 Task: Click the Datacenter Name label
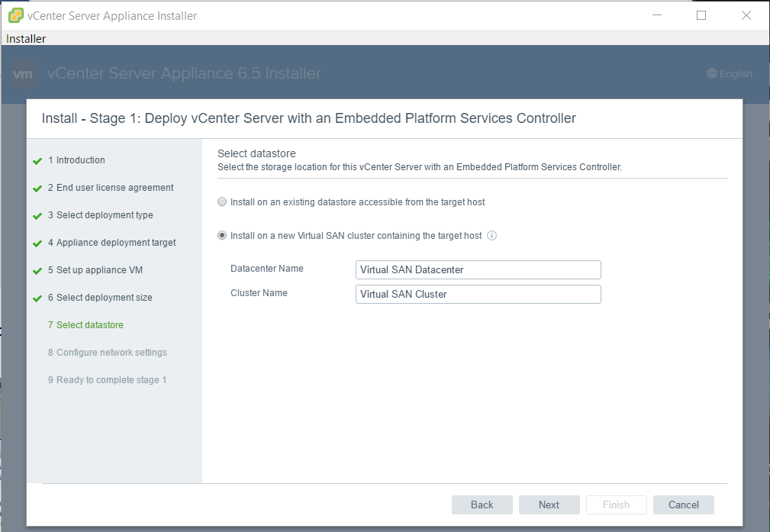pyautogui.click(x=266, y=269)
